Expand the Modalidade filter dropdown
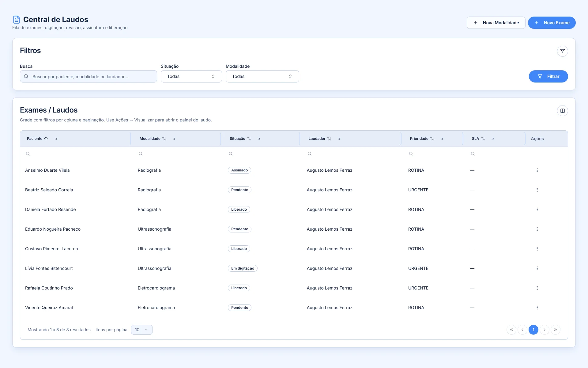Screen dimensions: 588x368 click(x=262, y=76)
